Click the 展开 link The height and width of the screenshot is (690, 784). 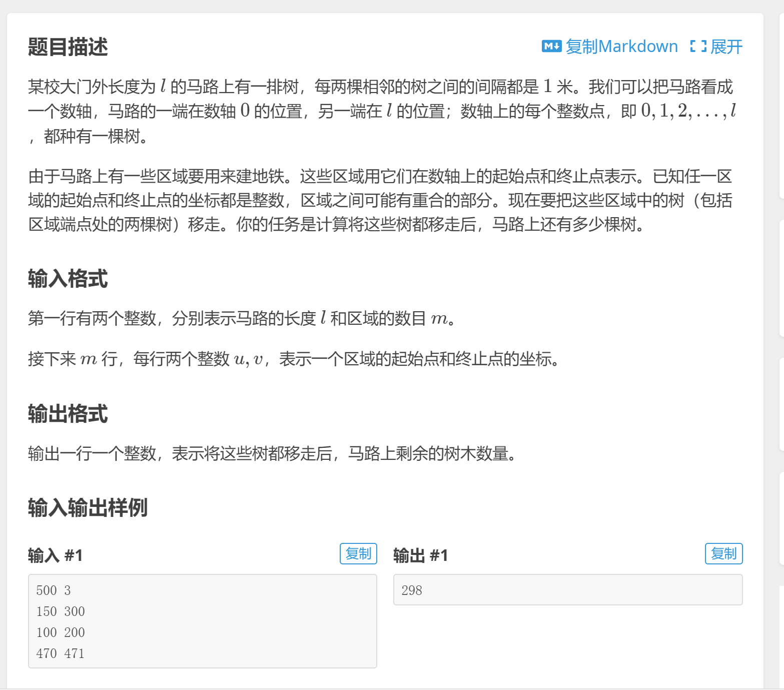[x=726, y=47]
